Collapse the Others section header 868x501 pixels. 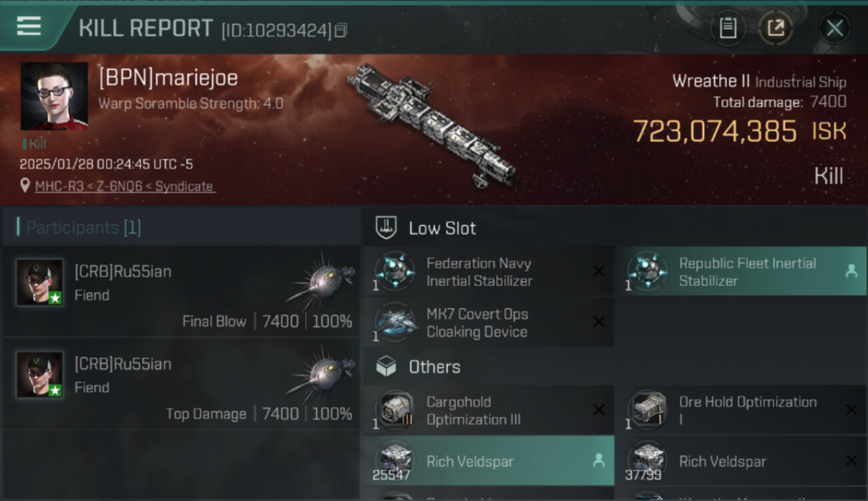[614, 367]
